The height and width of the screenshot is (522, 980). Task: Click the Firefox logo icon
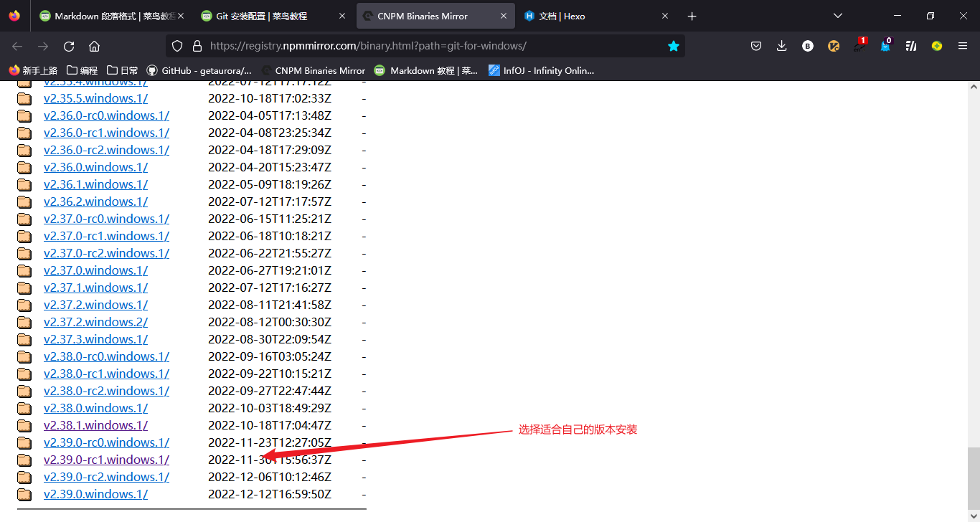tap(14, 16)
